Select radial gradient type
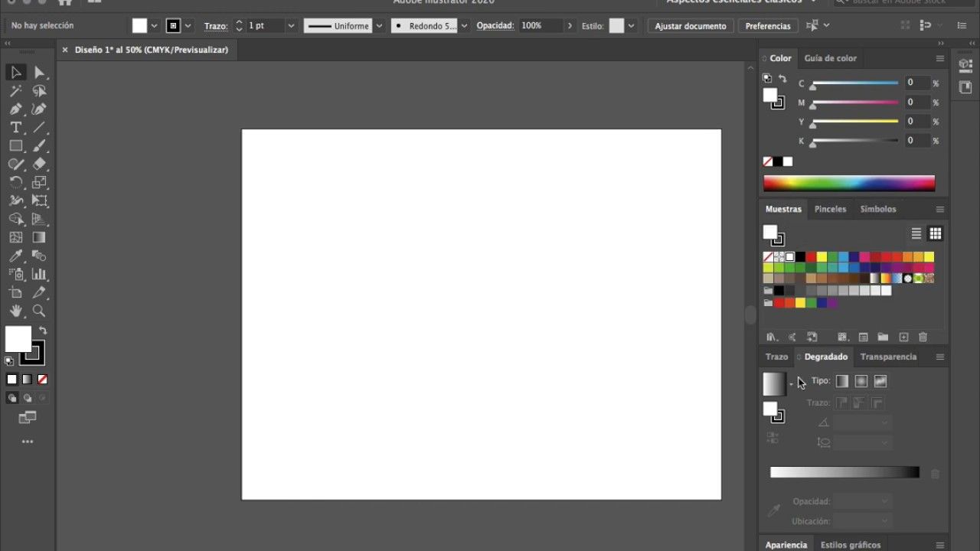 click(x=861, y=381)
